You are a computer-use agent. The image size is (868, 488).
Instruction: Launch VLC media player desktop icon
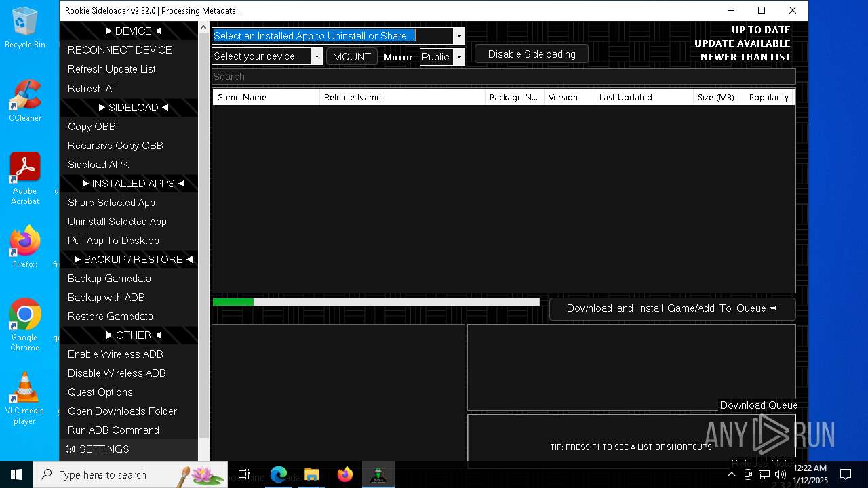pos(25,399)
